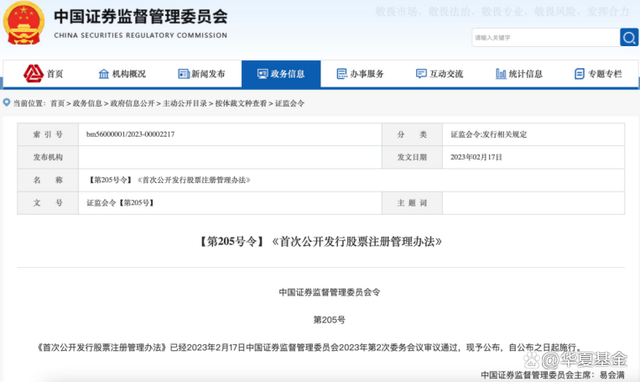
Task: Click the 索引号 label cell
Action: (48, 134)
